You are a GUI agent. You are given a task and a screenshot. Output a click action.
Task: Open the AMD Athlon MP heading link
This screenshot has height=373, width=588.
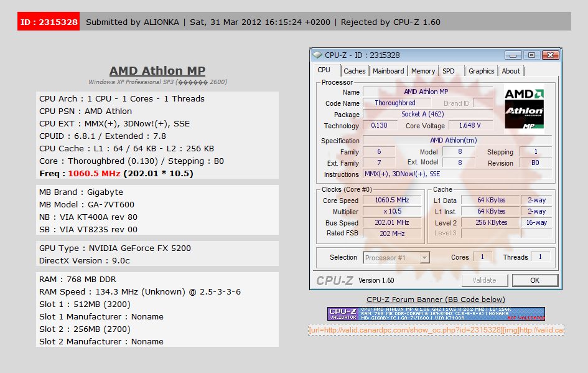click(x=157, y=70)
